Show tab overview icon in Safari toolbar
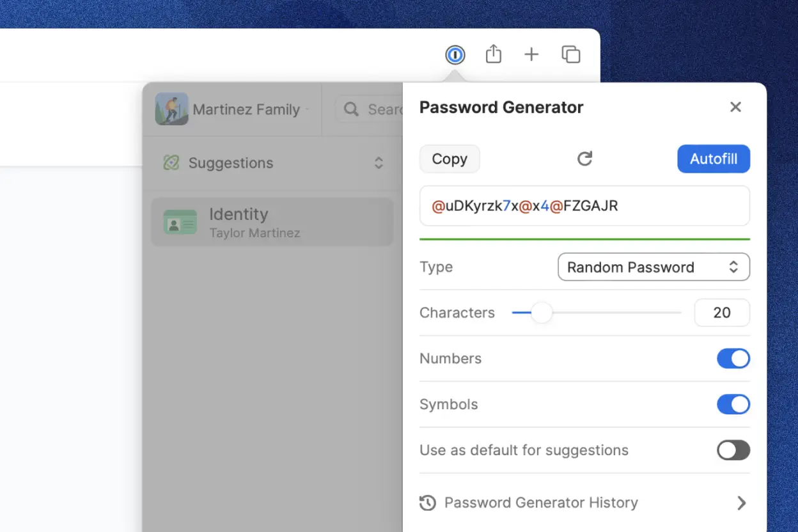The image size is (798, 532). (x=571, y=55)
